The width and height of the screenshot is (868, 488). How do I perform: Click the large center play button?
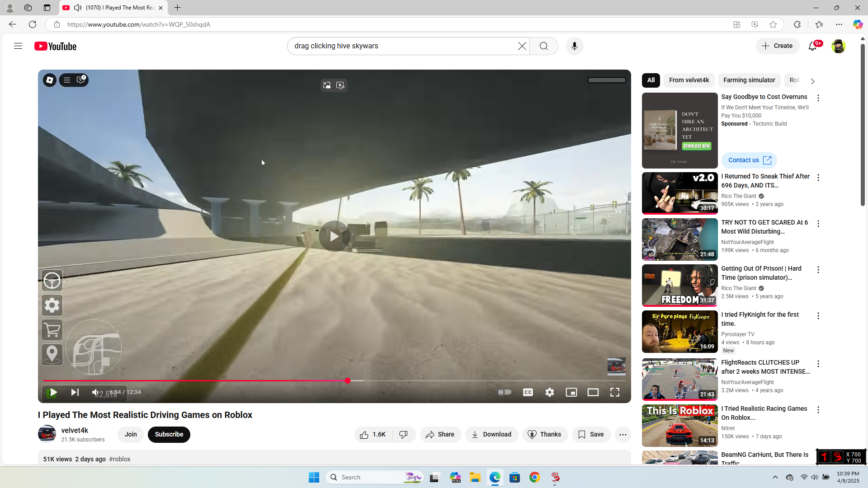[x=335, y=236]
